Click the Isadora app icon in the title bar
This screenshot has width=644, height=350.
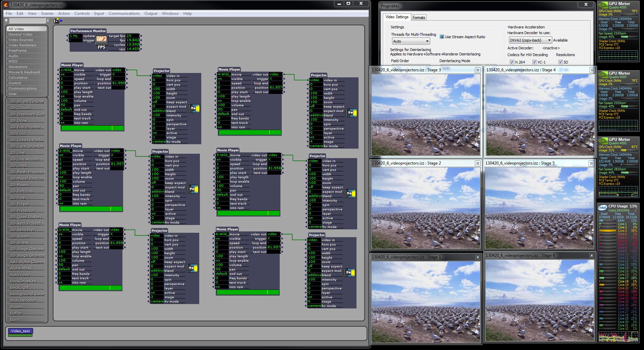[x=6, y=5]
